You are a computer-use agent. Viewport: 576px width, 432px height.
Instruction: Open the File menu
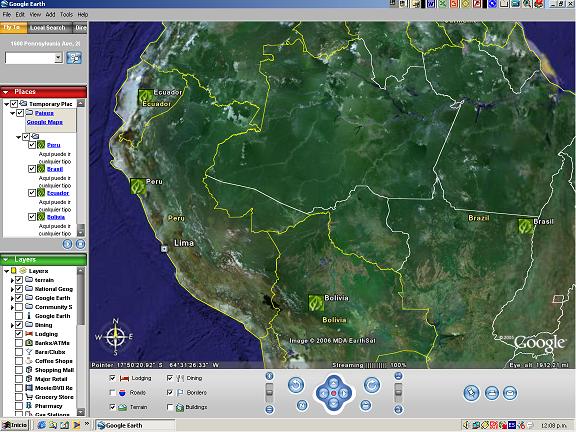point(7,14)
